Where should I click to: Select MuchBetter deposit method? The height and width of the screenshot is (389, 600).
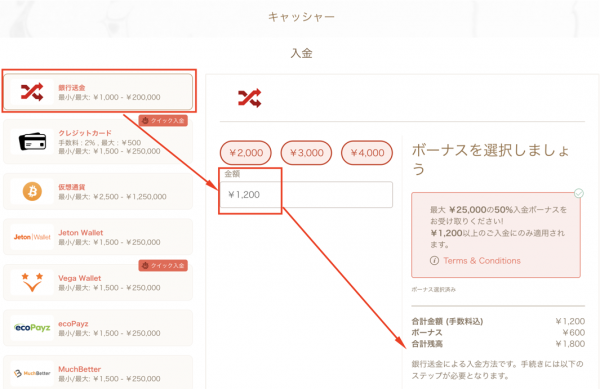pos(98,373)
